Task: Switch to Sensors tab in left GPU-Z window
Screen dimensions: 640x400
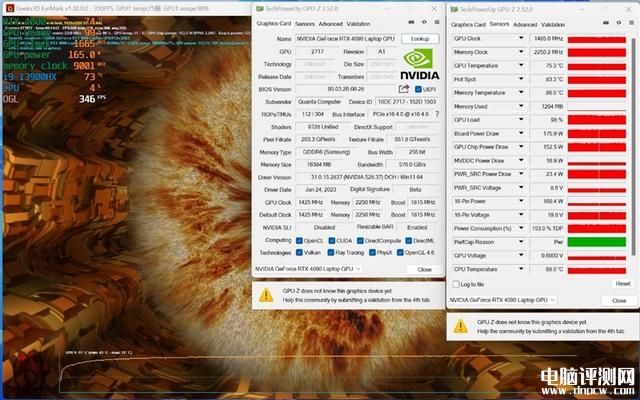Action: pyautogui.click(x=304, y=24)
